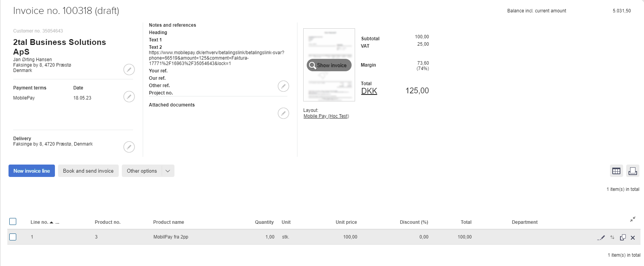This screenshot has height=266, width=644.
Task: Edit attached documents with pencil icon
Action: coord(283,113)
